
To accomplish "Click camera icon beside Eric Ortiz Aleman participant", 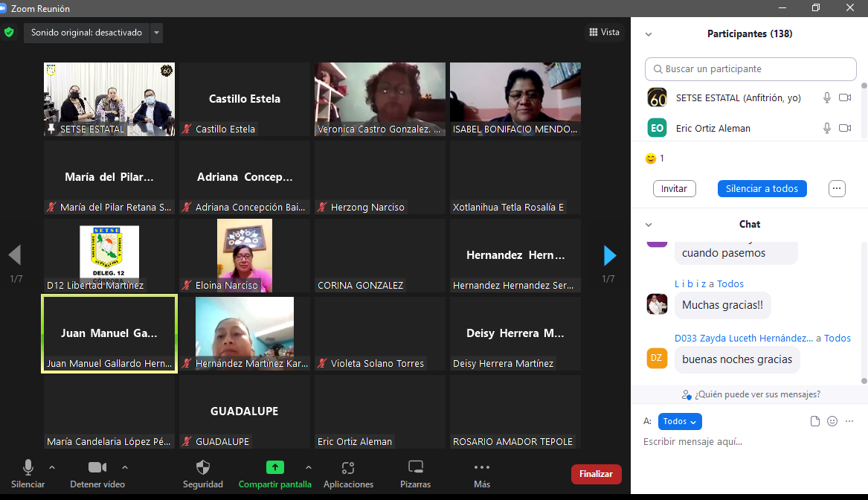I will point(845,128).
